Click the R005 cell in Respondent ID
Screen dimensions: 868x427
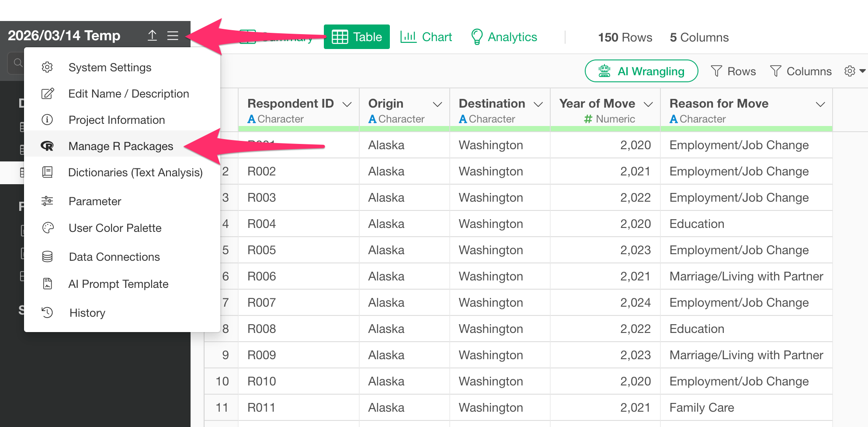pos(262,250)
